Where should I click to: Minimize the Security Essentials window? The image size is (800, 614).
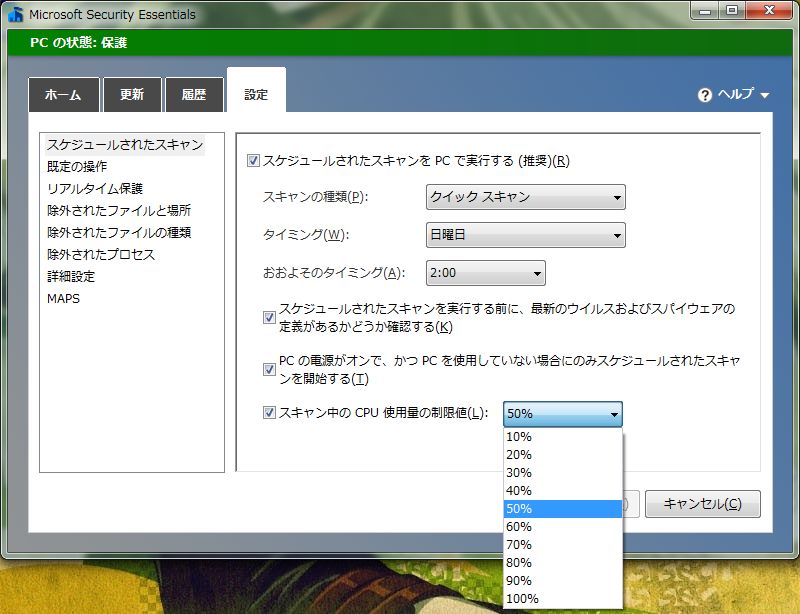pos(705,11)
